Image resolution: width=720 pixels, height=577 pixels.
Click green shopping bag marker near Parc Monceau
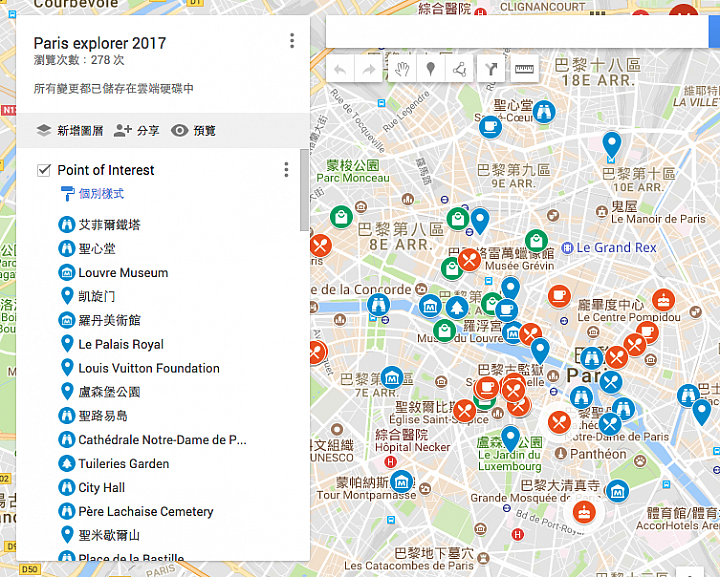[x=341, y=217]
